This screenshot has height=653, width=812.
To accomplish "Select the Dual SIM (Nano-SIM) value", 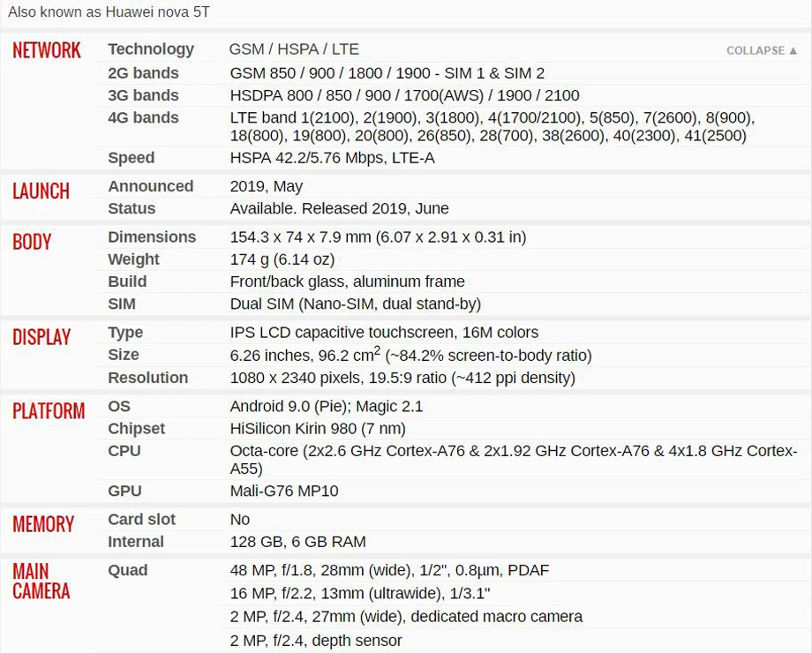I will pos(355,304).
